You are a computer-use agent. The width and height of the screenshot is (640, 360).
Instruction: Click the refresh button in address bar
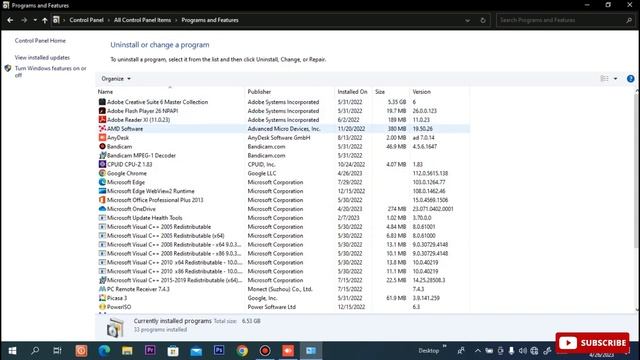click(x=483, y=20)
